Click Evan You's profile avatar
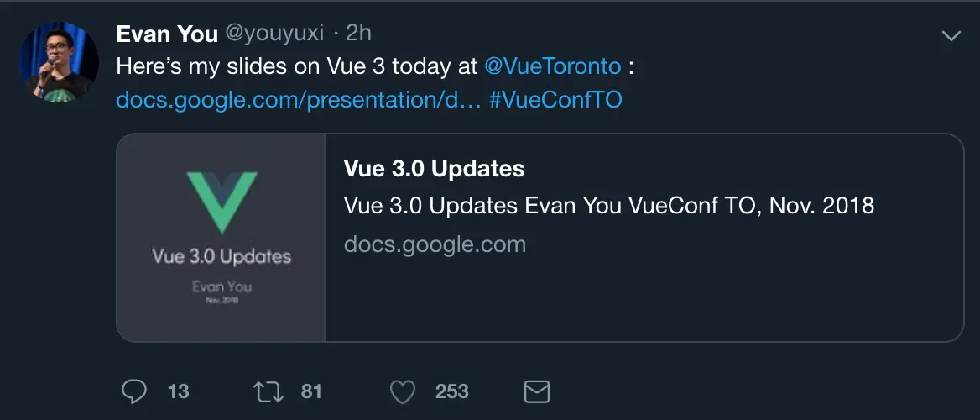 (x=55, y=63)
